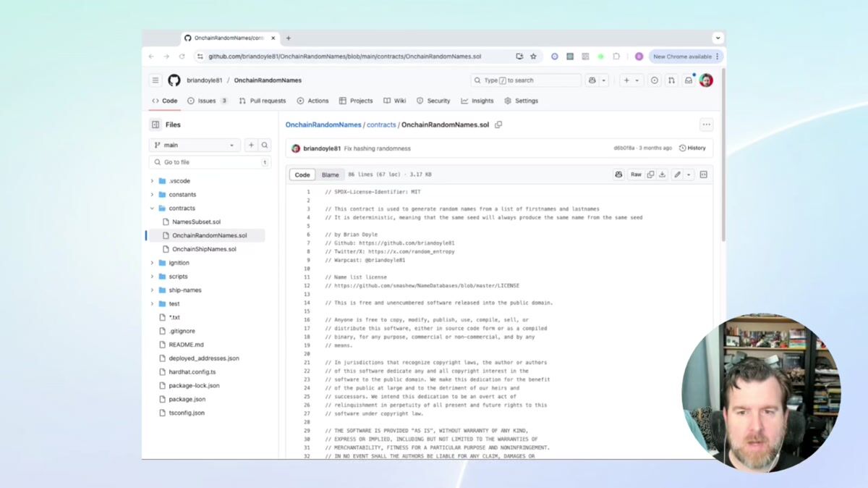This screenshot has height=488, width=868.
Task: Switch to the Blame view toggle
Action: pyautogui.click(x=330, y=174)
